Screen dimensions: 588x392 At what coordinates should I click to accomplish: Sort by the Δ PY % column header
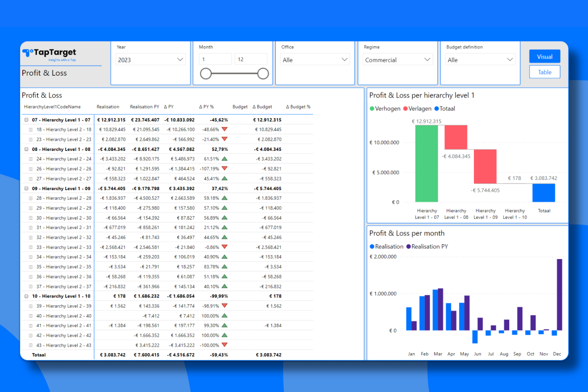tap(206, 107)
